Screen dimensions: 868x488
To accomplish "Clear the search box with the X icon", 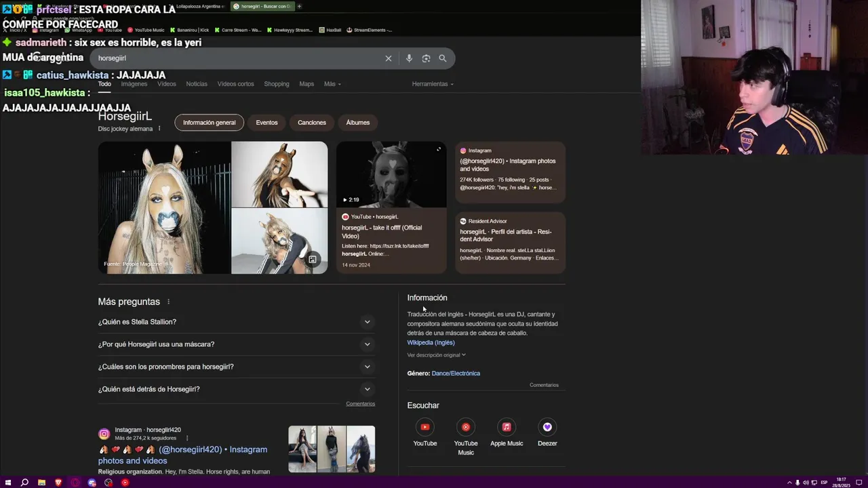I will pyautogui.click(x=389, y=58).
